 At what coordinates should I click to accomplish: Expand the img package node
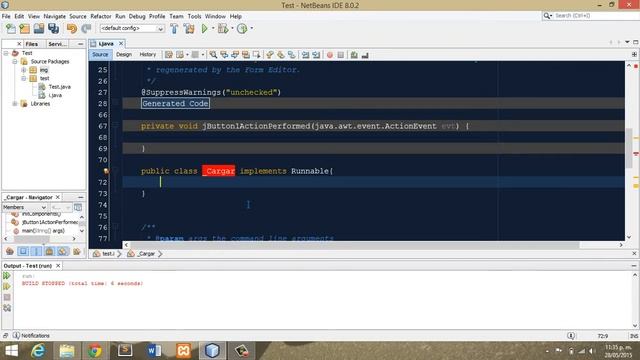[24, 70]
